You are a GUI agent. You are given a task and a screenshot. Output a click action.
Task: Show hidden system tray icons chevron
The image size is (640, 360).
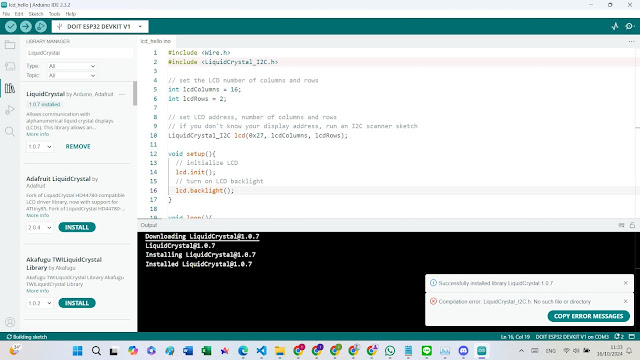pyautogui.click(x=521, y=351)
